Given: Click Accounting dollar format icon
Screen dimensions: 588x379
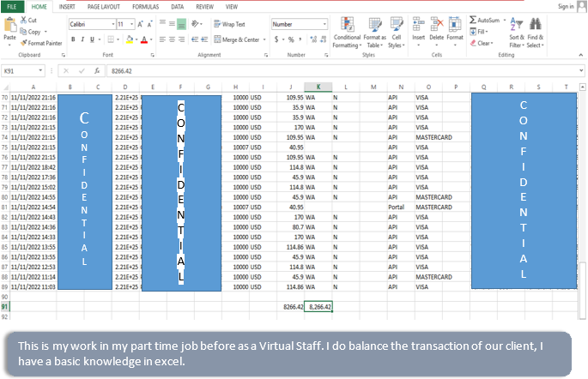Looking at the screenshot, I should coord(276,39).
